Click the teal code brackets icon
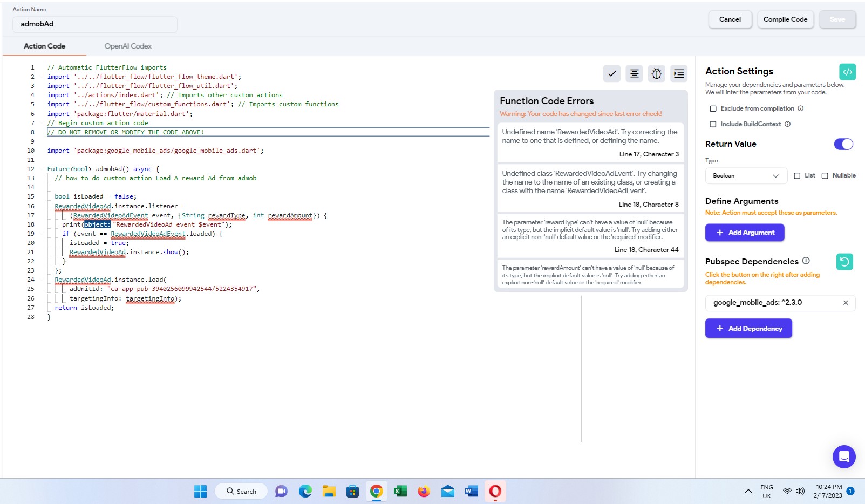The height and width of the screenshot is (504, 865). point(848,71)
